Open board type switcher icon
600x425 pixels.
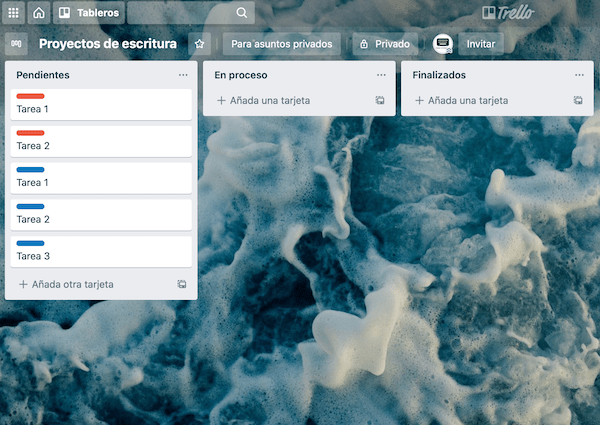(x=16, y=44)
